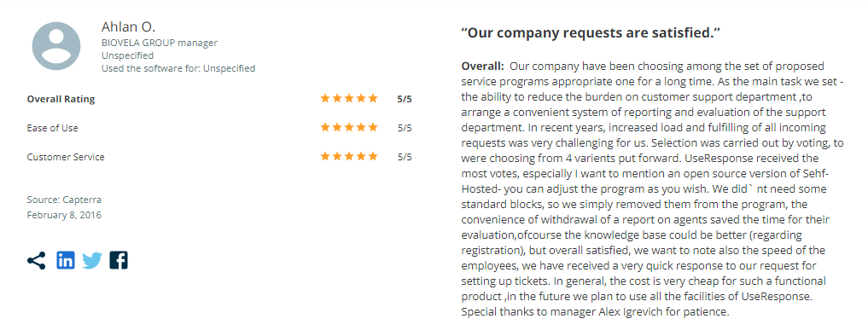Share the review via Twitter icon
The image size is (868, 336).
(x=92, y=261)
